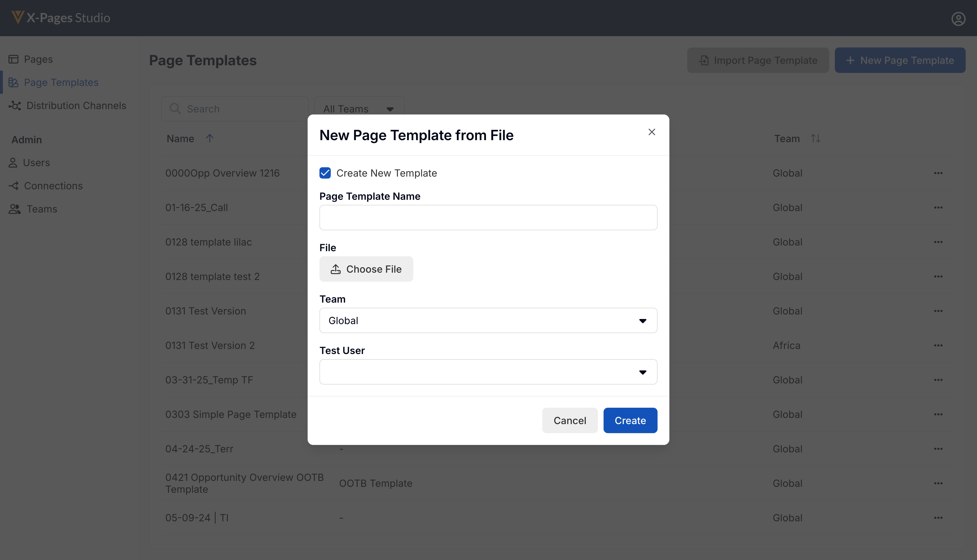Click the Import Page Template button
The height and width of the screenshot is (560, 977).
point(758,60)
